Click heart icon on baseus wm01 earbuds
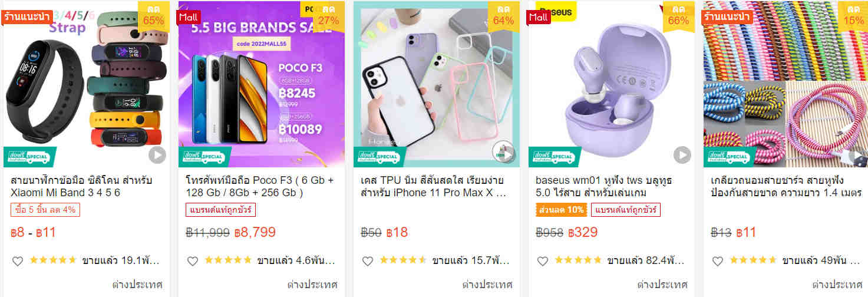 (x=542, y=261)
